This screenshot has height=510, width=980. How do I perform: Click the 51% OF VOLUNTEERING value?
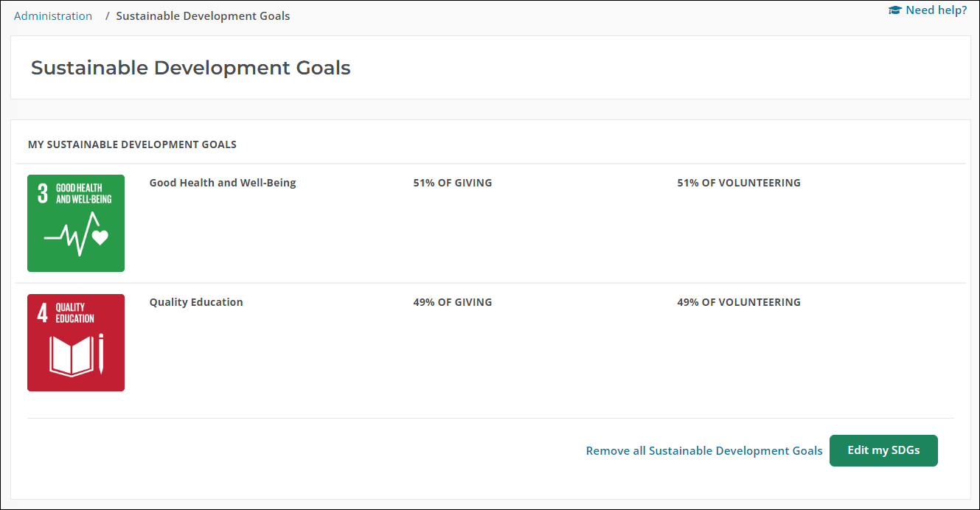(x=738, y=183)
